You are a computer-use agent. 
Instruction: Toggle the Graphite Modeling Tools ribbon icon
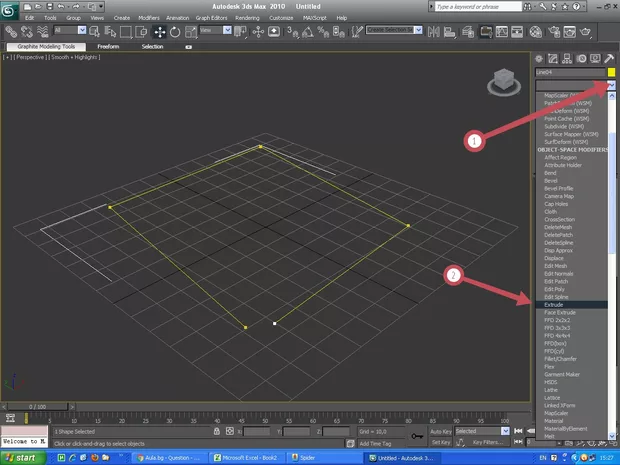coord(486,32)
